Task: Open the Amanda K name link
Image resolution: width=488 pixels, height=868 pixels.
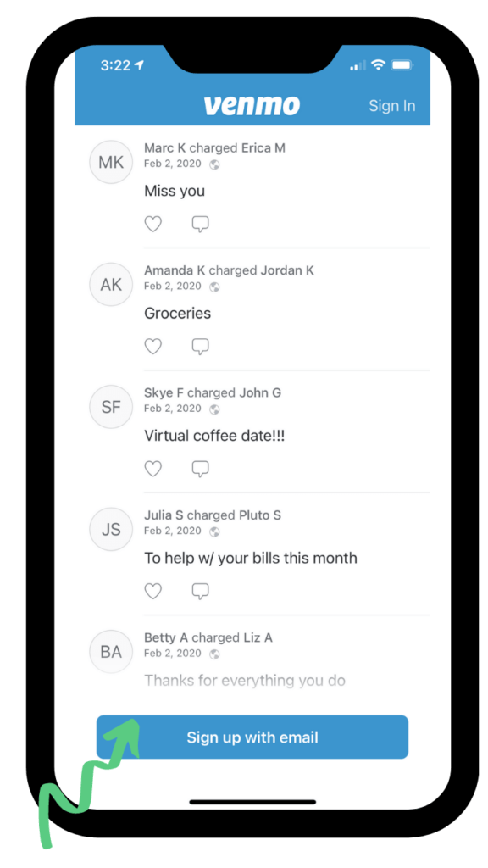Action: [x=175, y=270]
